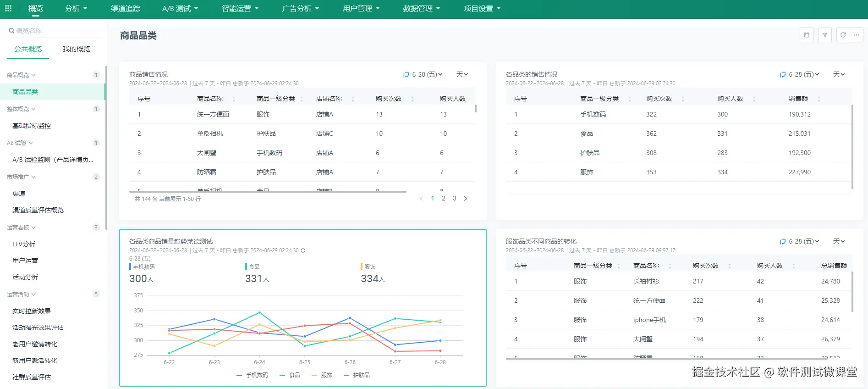Screen dimensions: 868x389
Task: Open the 用户管理 top menu
Action: point(361,8)
